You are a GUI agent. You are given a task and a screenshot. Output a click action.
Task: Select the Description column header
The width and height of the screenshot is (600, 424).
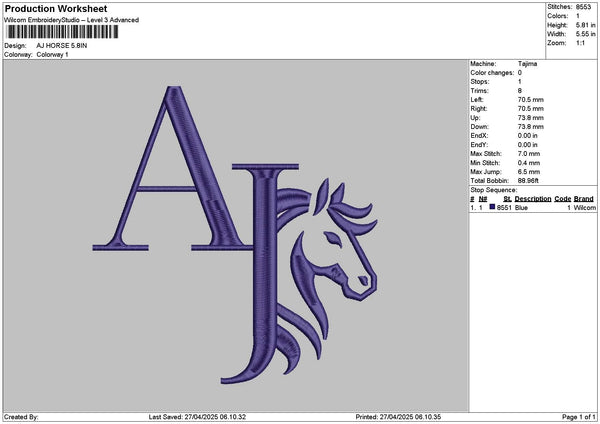coord(533,199)
